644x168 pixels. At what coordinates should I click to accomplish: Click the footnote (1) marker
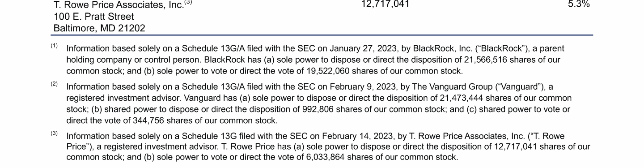point(54,46)
